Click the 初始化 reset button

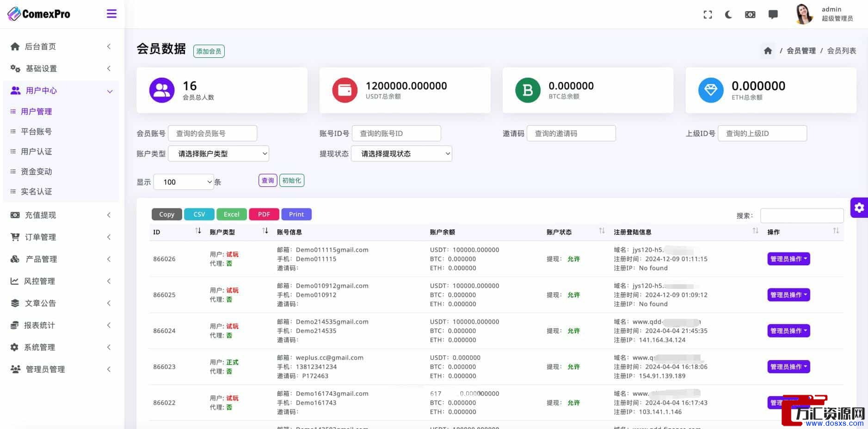[x=291, y=180]
